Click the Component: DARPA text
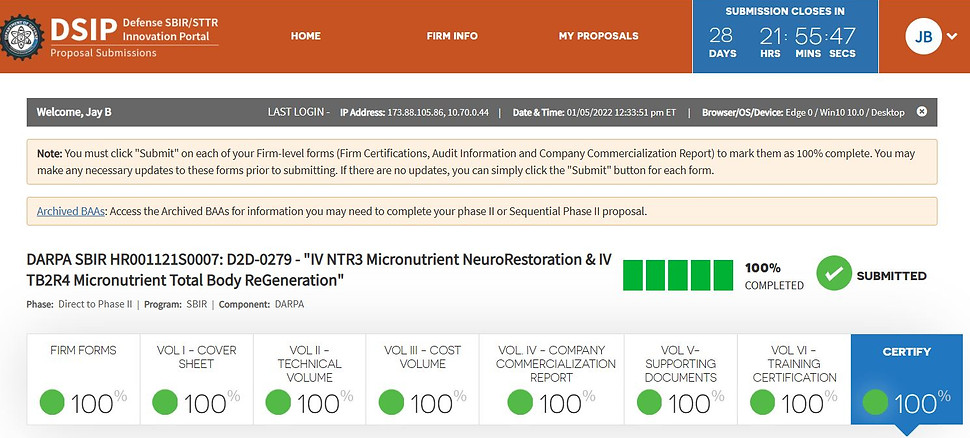 click(261, 304)
